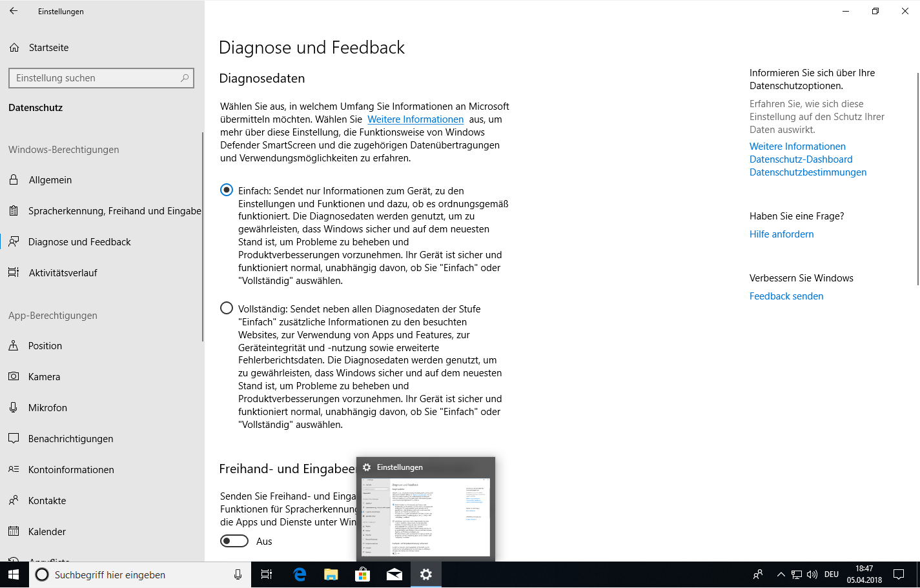Open Weitere Informationen link in right panel
Screen dimensions: 920x588
click(x=797, y=147)
